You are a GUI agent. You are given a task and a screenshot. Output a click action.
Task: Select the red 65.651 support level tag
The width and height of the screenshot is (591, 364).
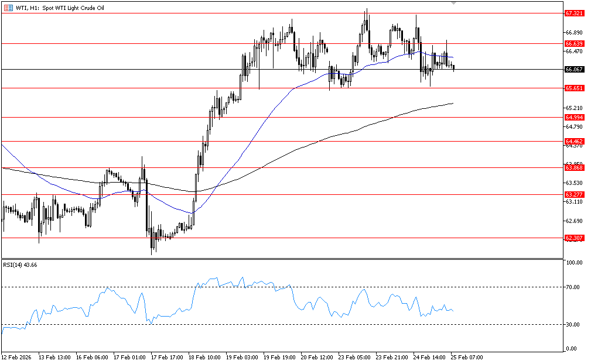click(573, 88)
